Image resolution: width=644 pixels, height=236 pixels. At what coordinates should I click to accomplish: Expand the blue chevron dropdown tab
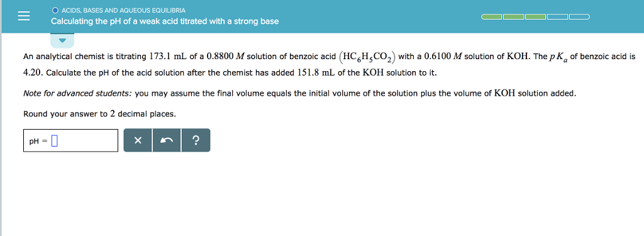(x=62, y=40)
